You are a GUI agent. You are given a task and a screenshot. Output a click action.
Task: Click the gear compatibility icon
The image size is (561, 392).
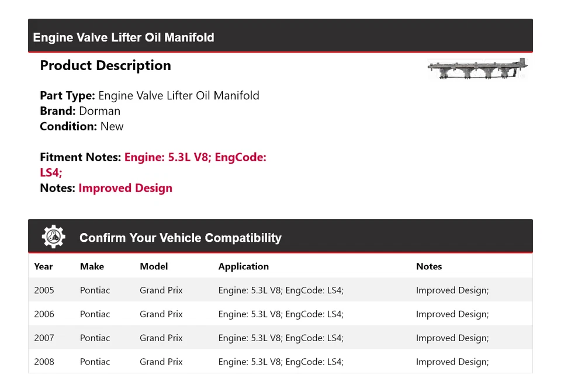54,237
